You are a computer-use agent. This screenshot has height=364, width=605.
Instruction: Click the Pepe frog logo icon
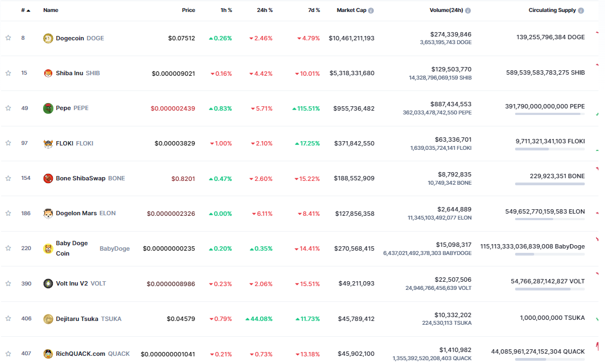pyautogui.click(x=48, y=108)
